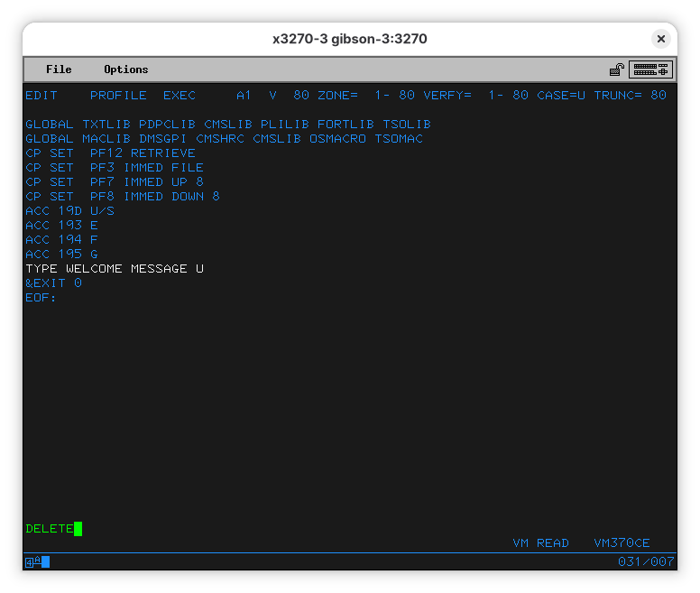700x593 pixels.
Task: Open the Options menu
Action: click(125, 69)
